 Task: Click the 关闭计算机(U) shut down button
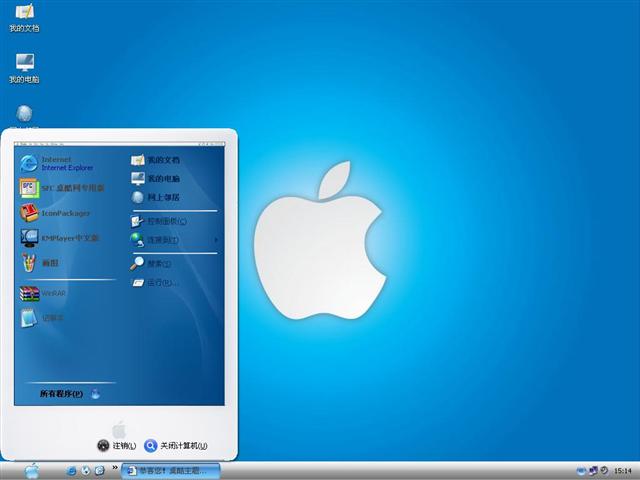coord(176,445)
